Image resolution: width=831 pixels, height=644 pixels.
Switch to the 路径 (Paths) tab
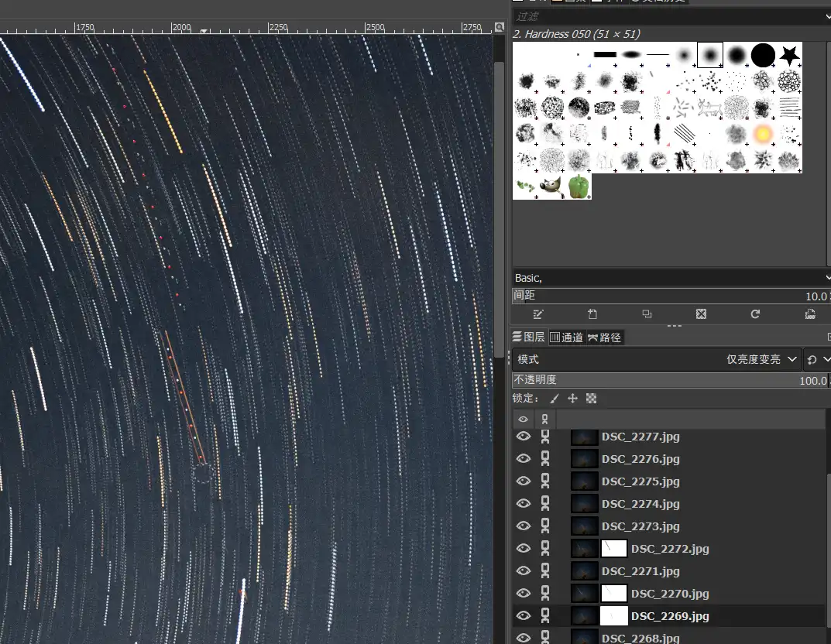604,337
